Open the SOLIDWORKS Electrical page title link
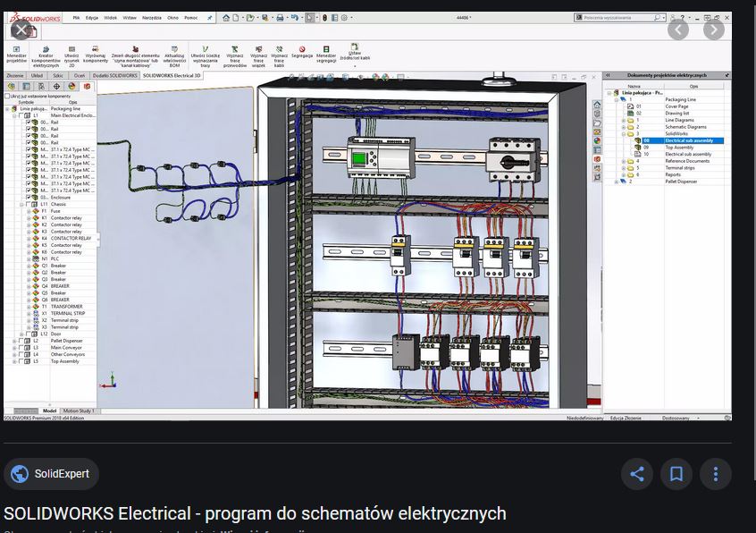Screen dimensions: 756x533 point(255,513)
